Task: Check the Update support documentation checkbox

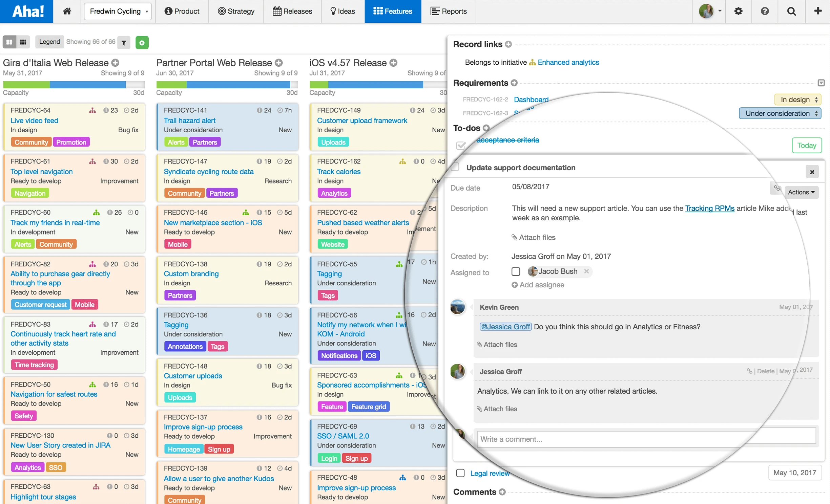Action: [x=455, y=167]
